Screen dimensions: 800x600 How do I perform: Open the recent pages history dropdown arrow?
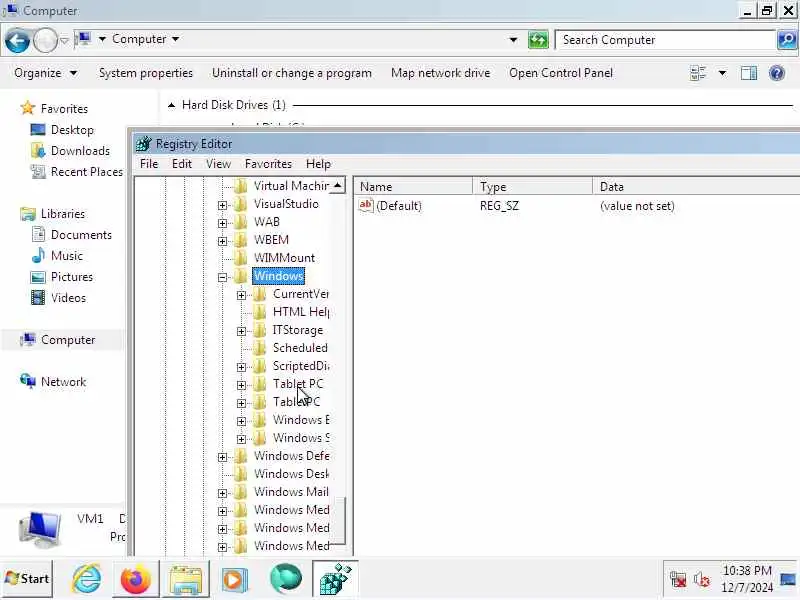coord(65,40)
